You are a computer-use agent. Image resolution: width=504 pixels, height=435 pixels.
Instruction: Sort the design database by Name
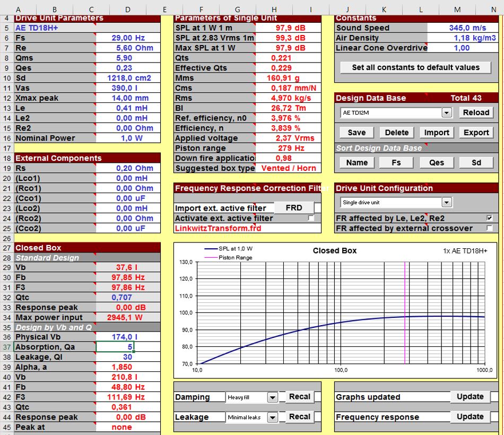click(x=356, y=163)
